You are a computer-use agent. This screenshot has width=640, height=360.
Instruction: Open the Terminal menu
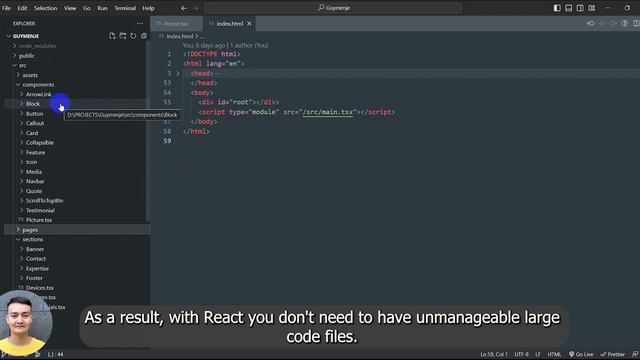coord(125,8)
